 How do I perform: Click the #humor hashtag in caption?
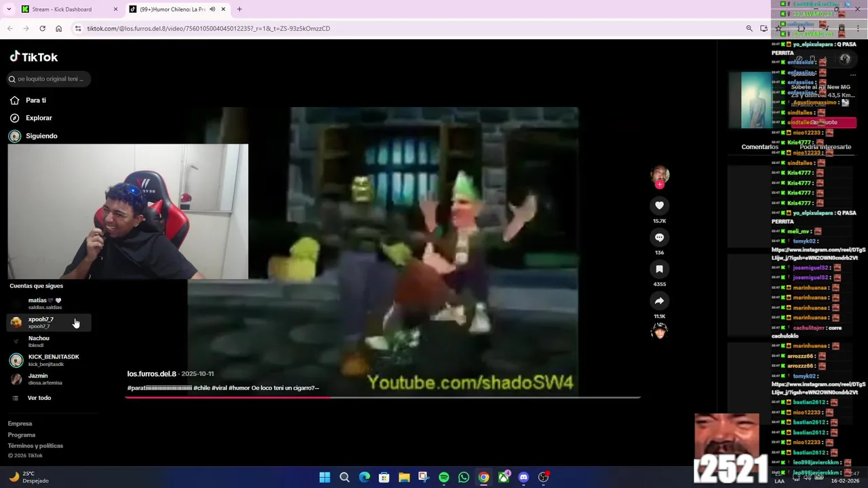click(239, 388)
